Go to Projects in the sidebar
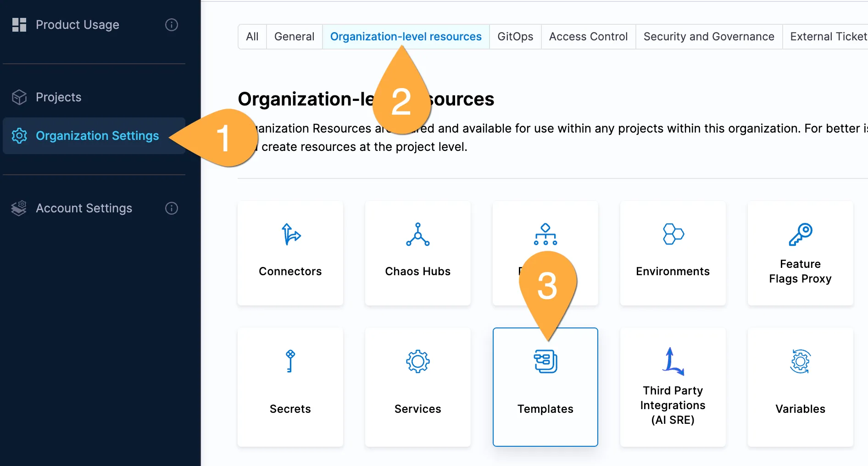The height and width of the screenshot is (466, 868). pyautogui.click(x=58, y=97)
